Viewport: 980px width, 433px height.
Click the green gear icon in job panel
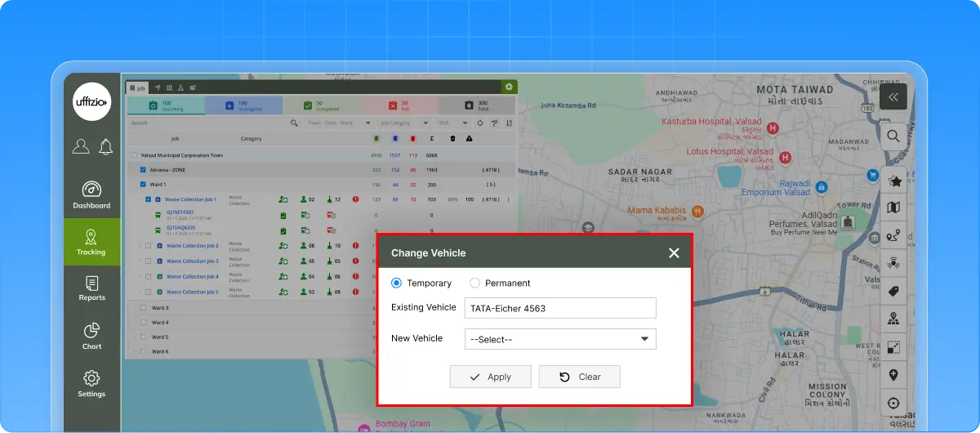[x=509, y=87]
